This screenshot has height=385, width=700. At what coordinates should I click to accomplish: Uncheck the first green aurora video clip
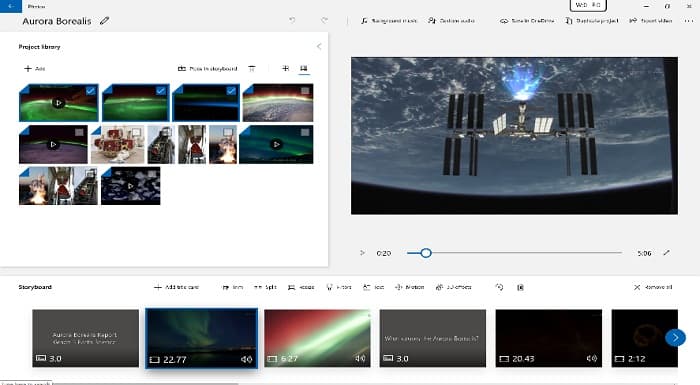click(91, 91)
